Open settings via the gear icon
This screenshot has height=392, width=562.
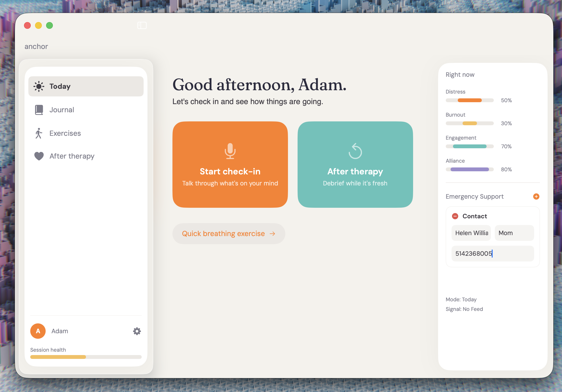137,331
